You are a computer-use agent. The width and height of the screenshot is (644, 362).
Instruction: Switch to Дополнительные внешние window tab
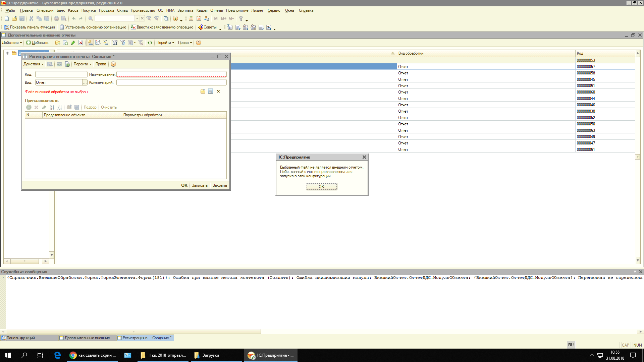point(87,338)
